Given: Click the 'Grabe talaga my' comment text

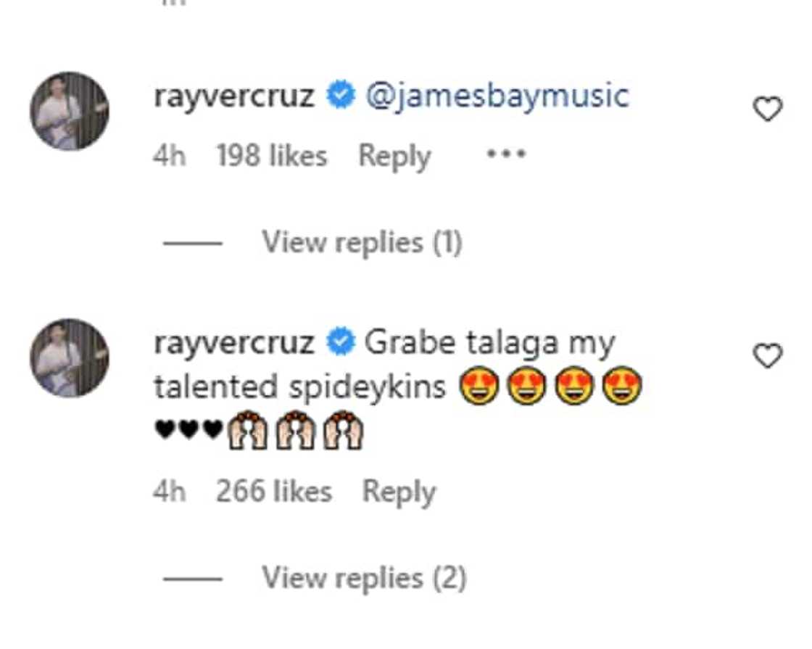Looking at the screenshot, I should coord(489,343).
